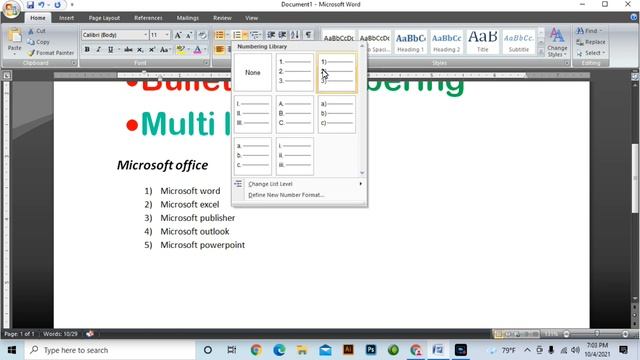The image size is (640, 360).
Task: Save the document from Quick Access Toolbar
Action: (x=30, y=5)
